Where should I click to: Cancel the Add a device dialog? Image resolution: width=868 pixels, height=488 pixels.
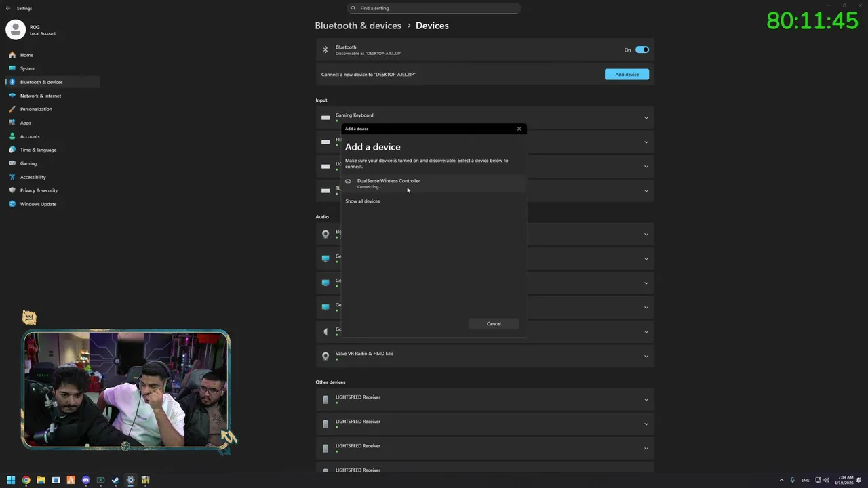coord(494,323)
